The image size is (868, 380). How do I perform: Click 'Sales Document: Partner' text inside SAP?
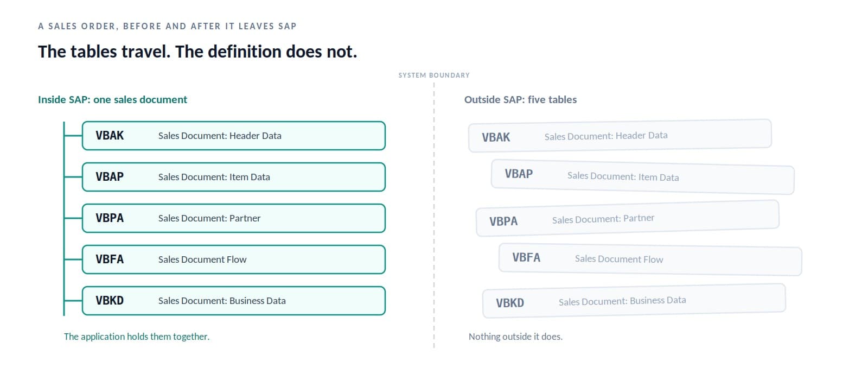[209, 218]
